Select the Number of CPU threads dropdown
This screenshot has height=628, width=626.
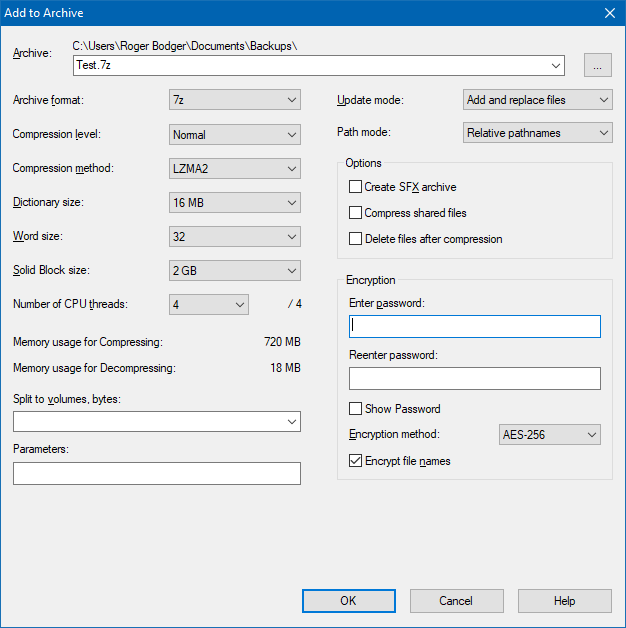click(x=209, y=305)
